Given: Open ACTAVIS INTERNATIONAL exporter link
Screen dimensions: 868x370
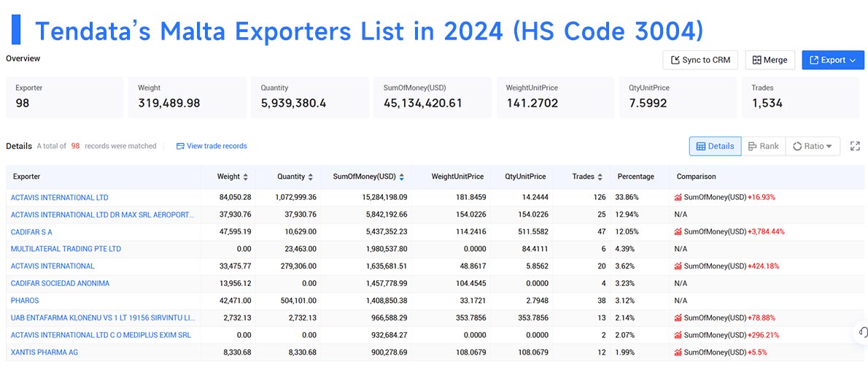Looking at the screenshot, I should click(53, 266).
